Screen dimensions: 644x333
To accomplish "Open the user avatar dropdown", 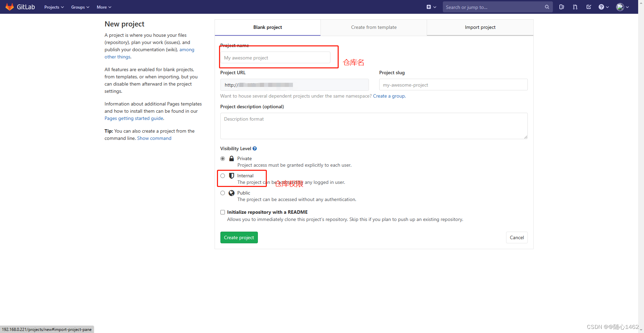I will (x=621, y=7).
